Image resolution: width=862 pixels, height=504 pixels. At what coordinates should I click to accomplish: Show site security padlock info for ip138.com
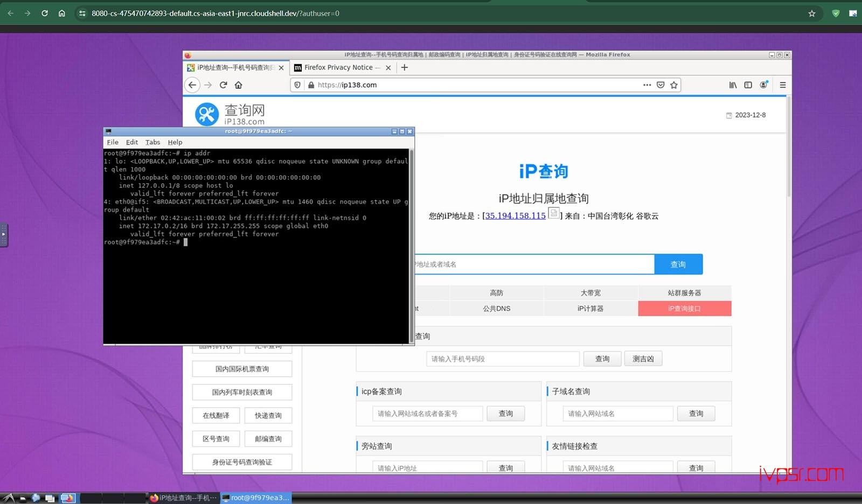coord(311,85)
